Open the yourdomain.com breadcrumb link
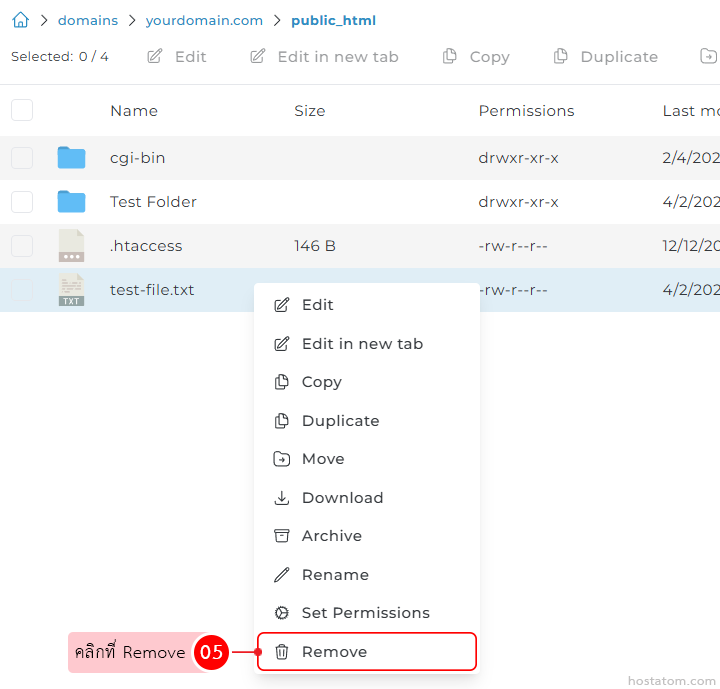720x689 pixels. pos(204,21)
